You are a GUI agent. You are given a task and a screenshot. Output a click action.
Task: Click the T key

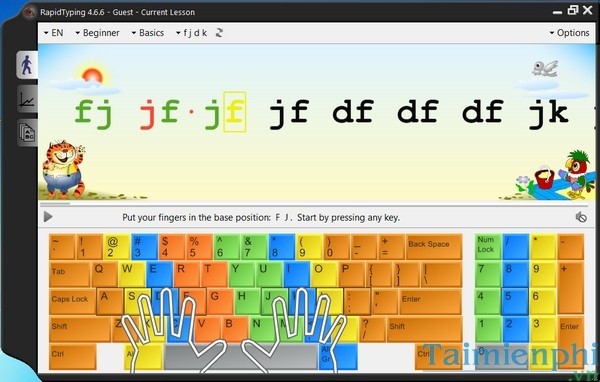pos(214,274)
